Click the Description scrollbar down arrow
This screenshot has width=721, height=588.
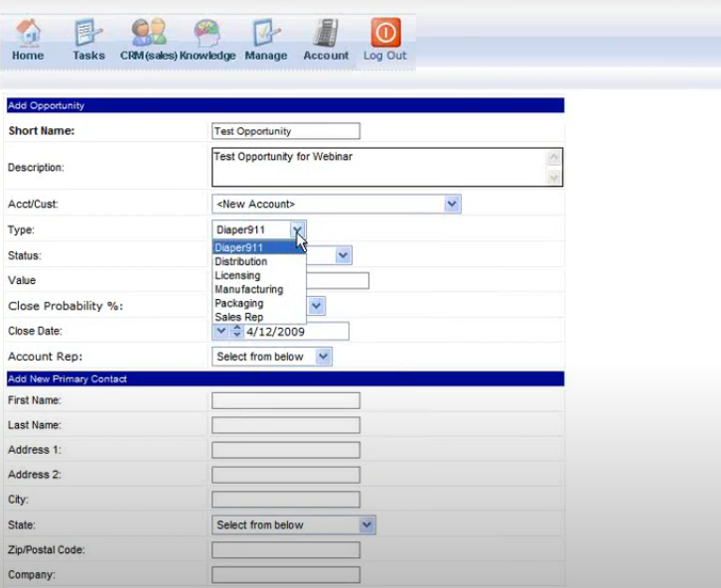[x=553, y=177]
